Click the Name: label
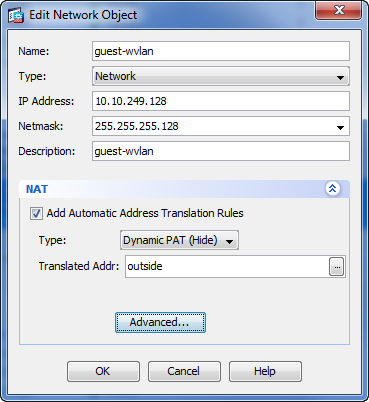This screenshot has width=369, height=402. tap(34, 51)
